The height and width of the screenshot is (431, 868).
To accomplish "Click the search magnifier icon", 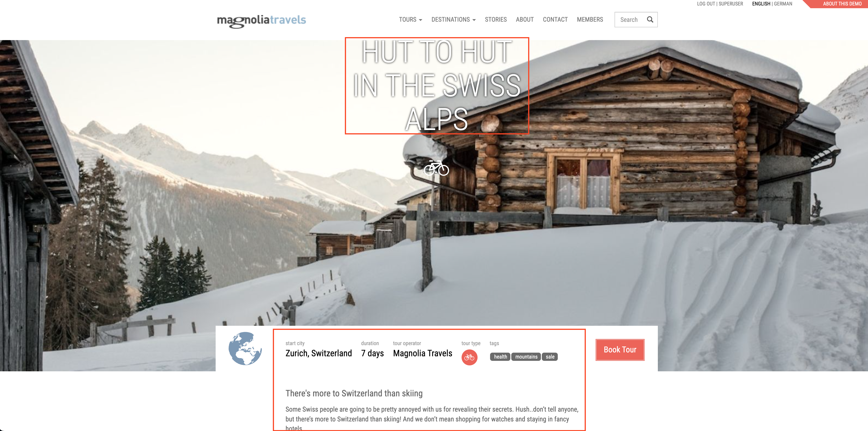I will pyautogui.click(x=651, y=19).
